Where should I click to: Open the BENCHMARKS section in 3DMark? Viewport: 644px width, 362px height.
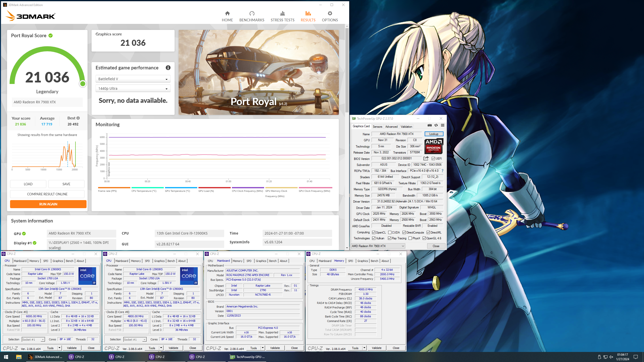point(252,16)
